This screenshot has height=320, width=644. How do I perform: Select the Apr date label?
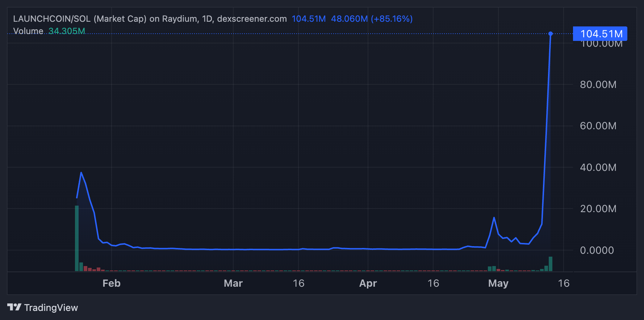click(x=368, y=283)
